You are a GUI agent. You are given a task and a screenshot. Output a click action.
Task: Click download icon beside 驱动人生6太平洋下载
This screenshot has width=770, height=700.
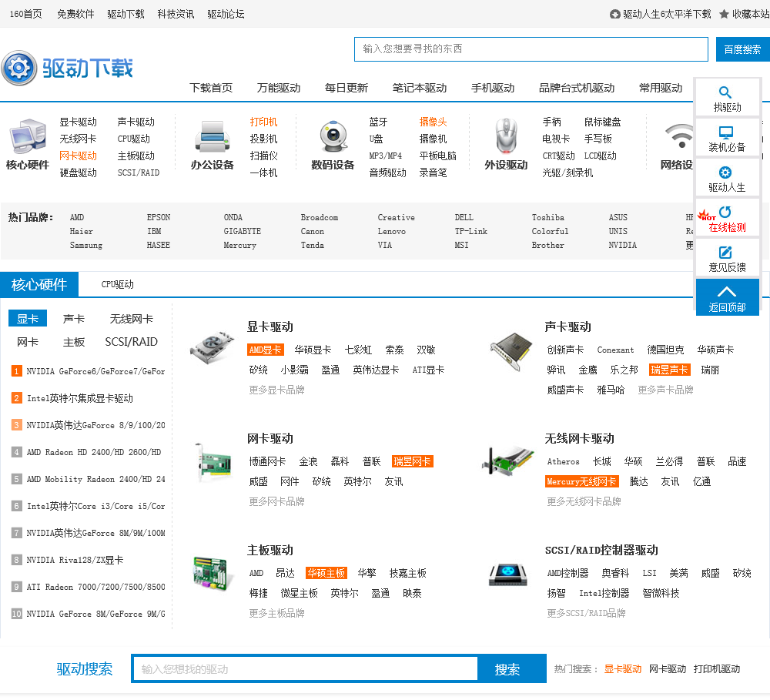pos(614,14)
